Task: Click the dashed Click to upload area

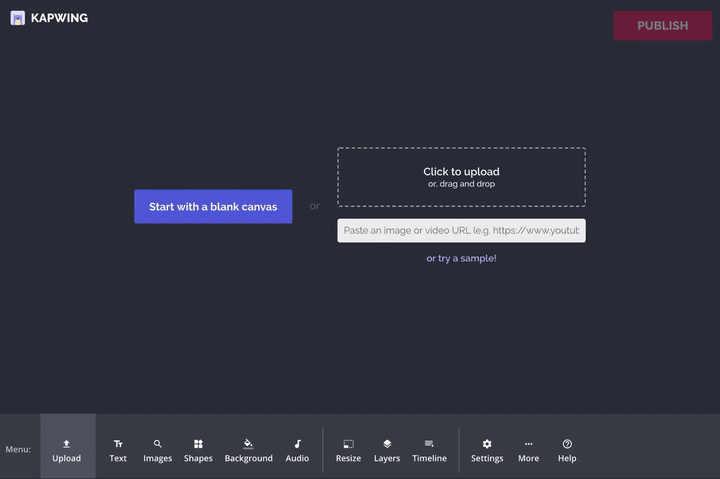Action: pos(461,177)
